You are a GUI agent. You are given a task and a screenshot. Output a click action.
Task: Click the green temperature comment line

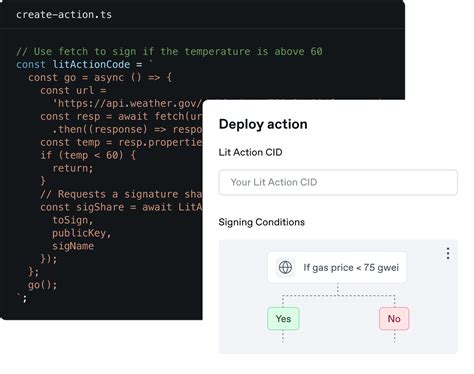(x=169, y=51)
